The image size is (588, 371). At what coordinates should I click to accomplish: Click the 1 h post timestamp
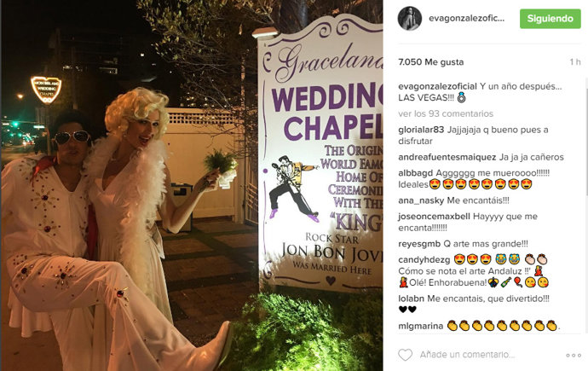[575, 62]
